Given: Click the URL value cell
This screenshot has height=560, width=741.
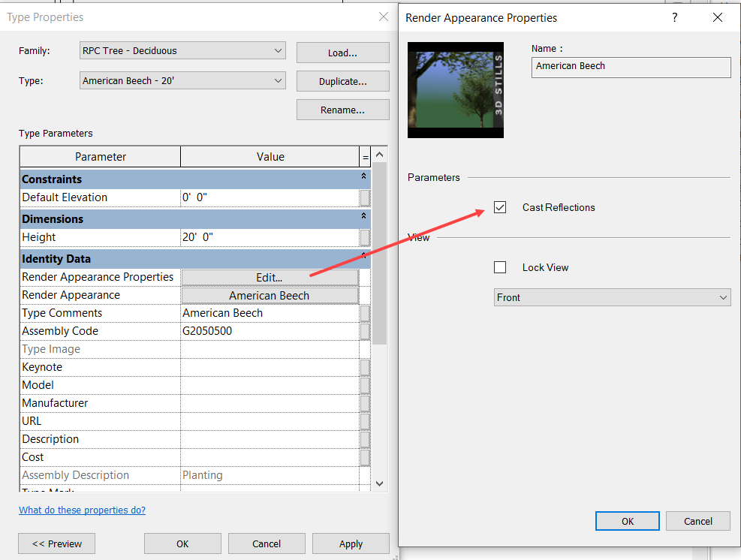Looking at the screenshot, I should tap(270, 421).
